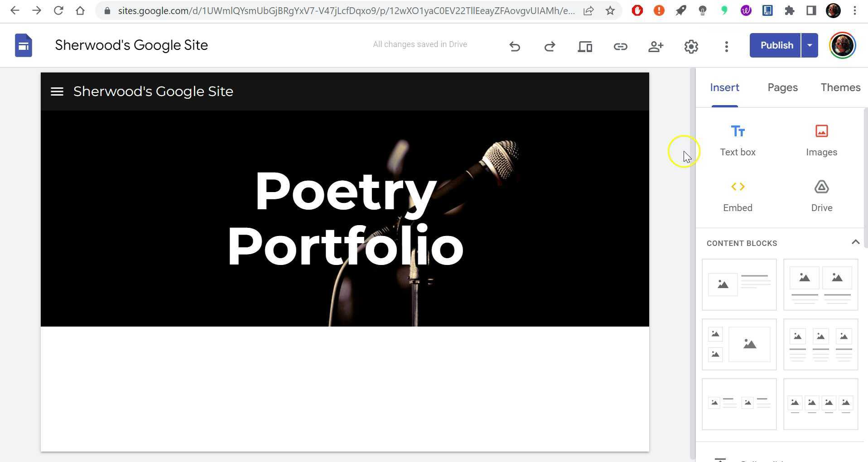
Task: Open the more options menu
Action: point(726,46)
